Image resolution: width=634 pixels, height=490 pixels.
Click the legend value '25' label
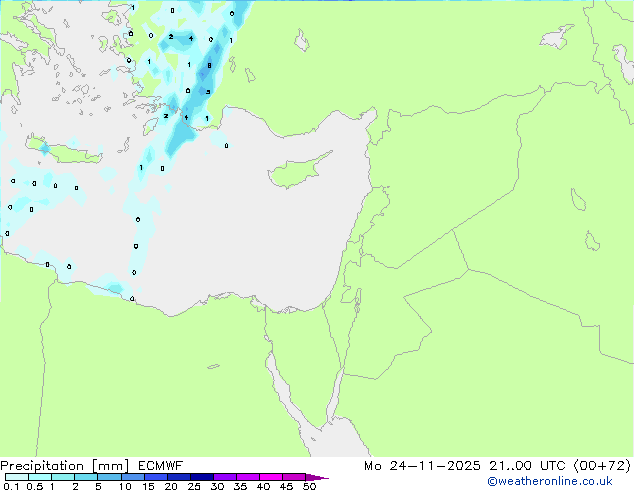pyautogui.click(x=194, y=486)
